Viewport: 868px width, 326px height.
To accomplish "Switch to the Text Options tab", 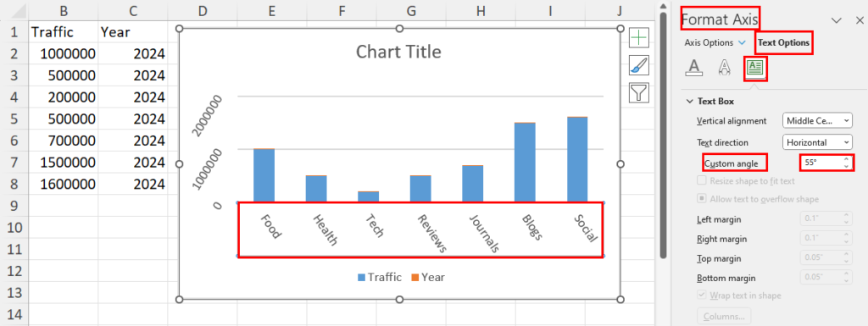I will coord(783,42).
